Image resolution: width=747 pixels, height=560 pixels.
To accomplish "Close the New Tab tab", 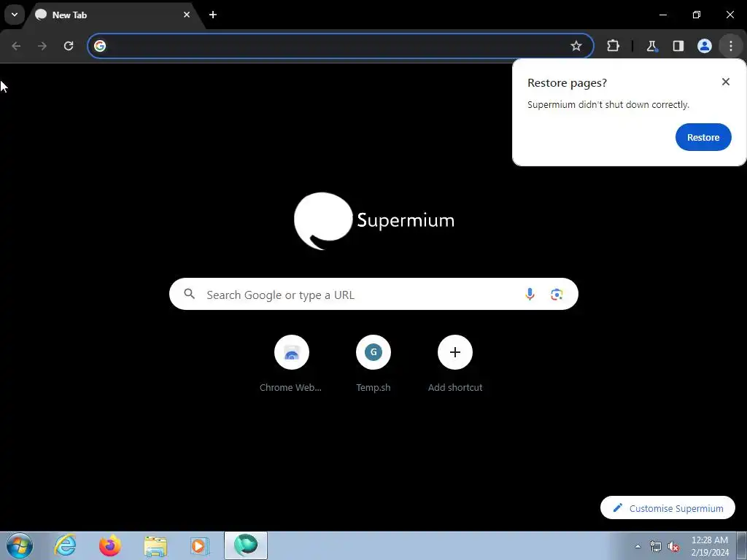I will coord(187,15).
